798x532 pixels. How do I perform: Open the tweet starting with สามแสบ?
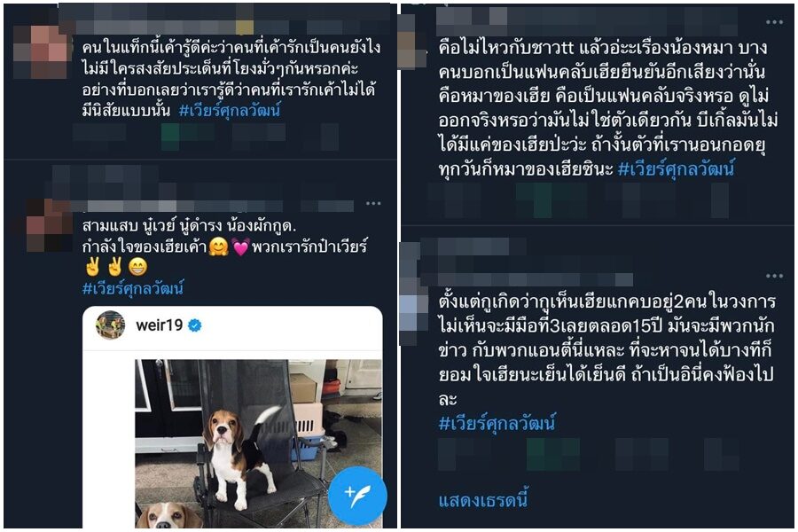pos(224,256)
